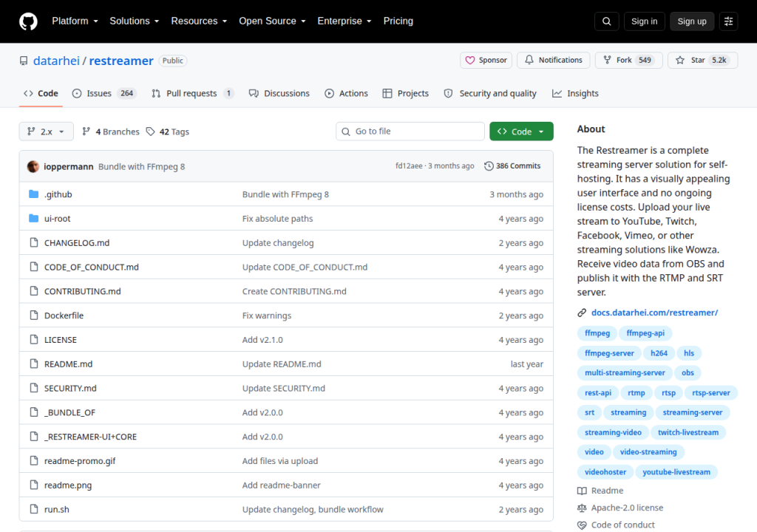Click the Sign in button
This screenshot has width=757, height=532.
(644, 21)
